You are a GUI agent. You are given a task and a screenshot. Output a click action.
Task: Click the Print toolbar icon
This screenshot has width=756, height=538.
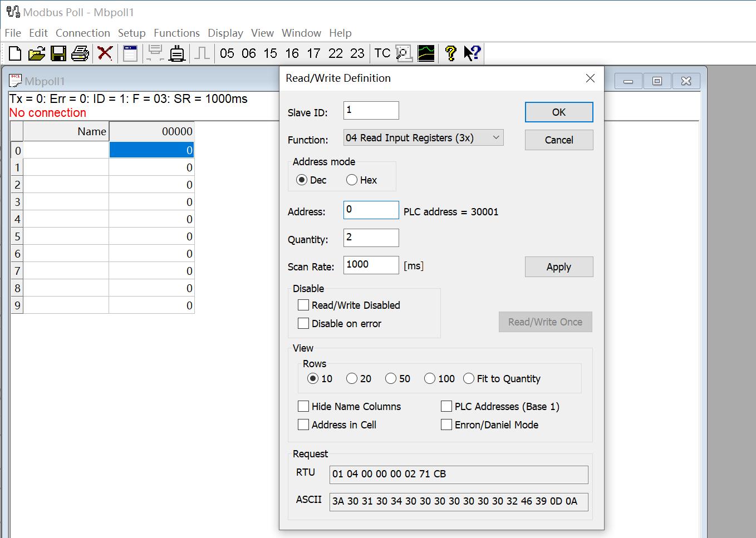[80, 53]
